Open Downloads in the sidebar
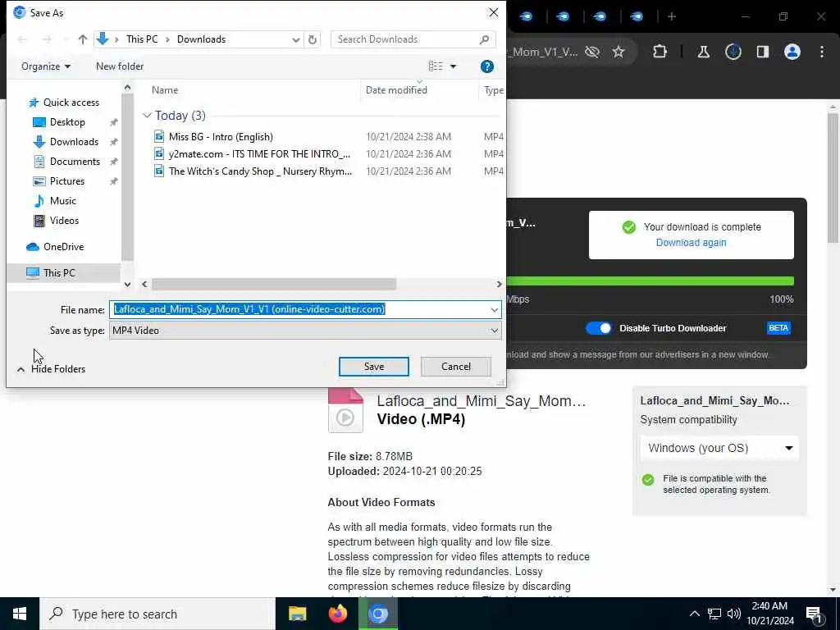Image resolution: width=840 pixels, height=630 pixels. tap(74, 142)
